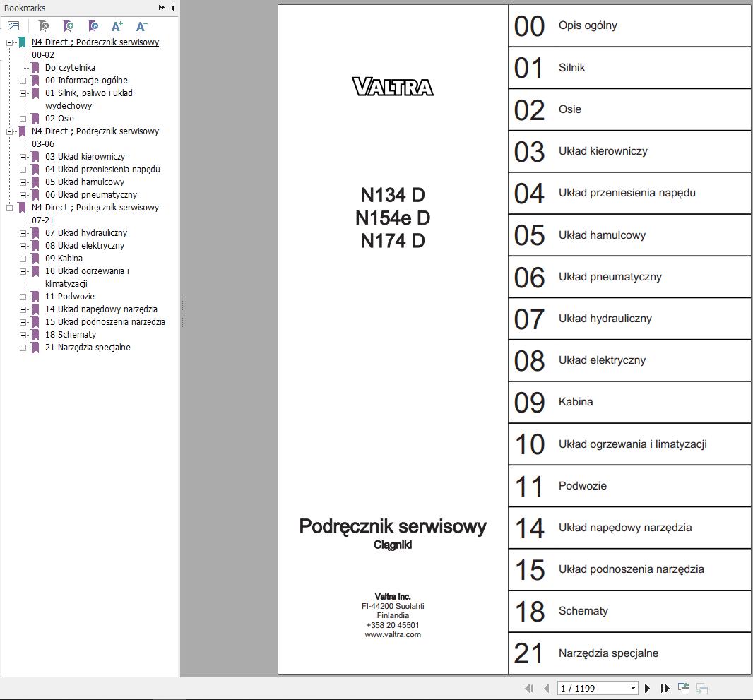Expand the '21 Narzędzia specjalne' bookmark
The height and width of the screenshot is (700, 753).
pyautogui.click(x=25, y=347)
